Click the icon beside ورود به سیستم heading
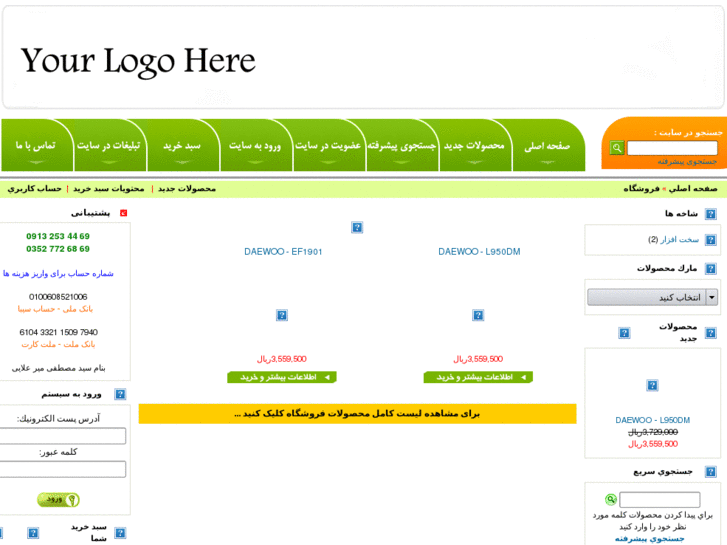Viewport: 727px width, 545px height. click(x=120, y=394)
